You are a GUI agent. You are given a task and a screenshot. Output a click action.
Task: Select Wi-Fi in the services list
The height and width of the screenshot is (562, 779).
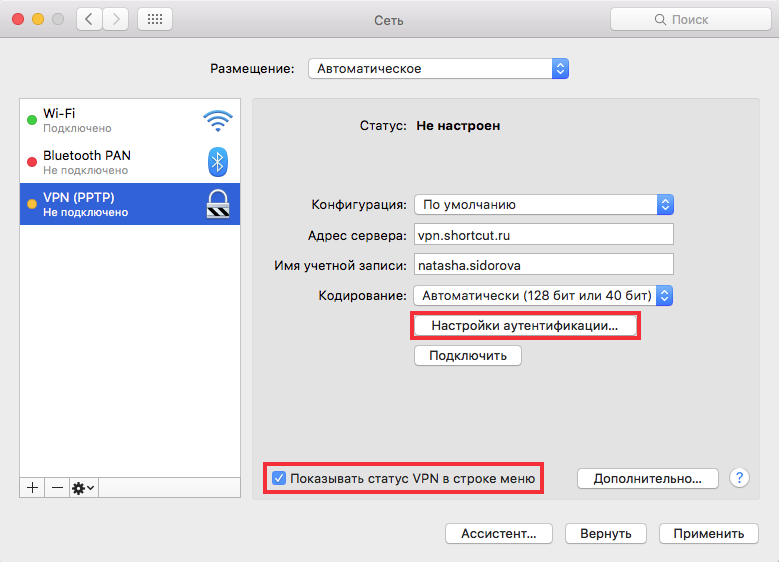click(x=130, y=120)
